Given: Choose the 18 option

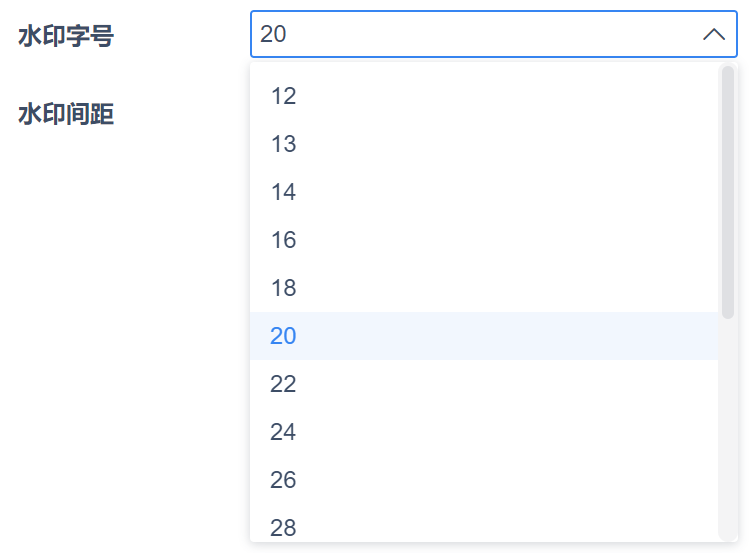Looking at the screenshot, I should (x=284, y=288).
